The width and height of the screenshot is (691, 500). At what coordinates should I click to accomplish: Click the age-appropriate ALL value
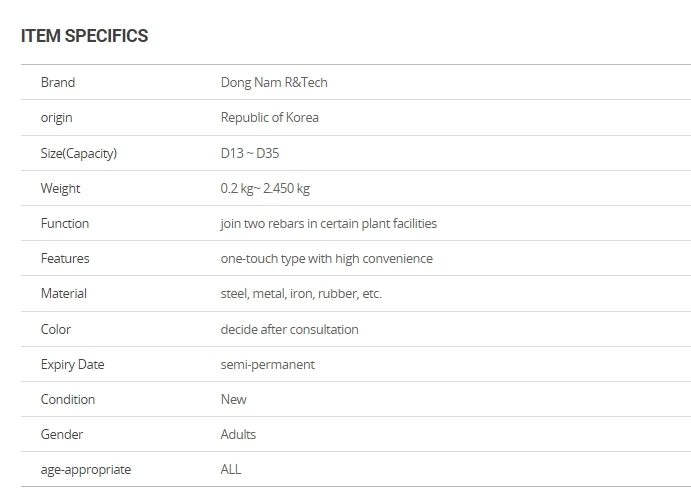pos(231,469)
